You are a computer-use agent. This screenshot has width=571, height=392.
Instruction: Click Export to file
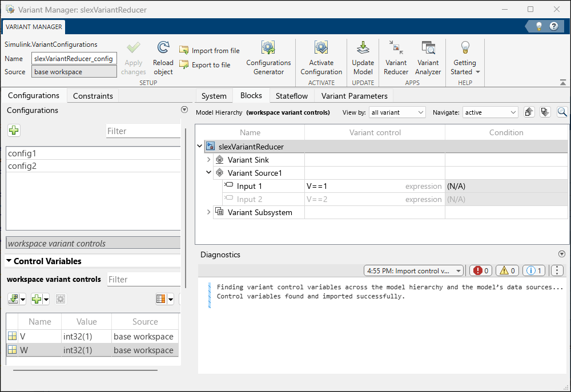point(205,65)
